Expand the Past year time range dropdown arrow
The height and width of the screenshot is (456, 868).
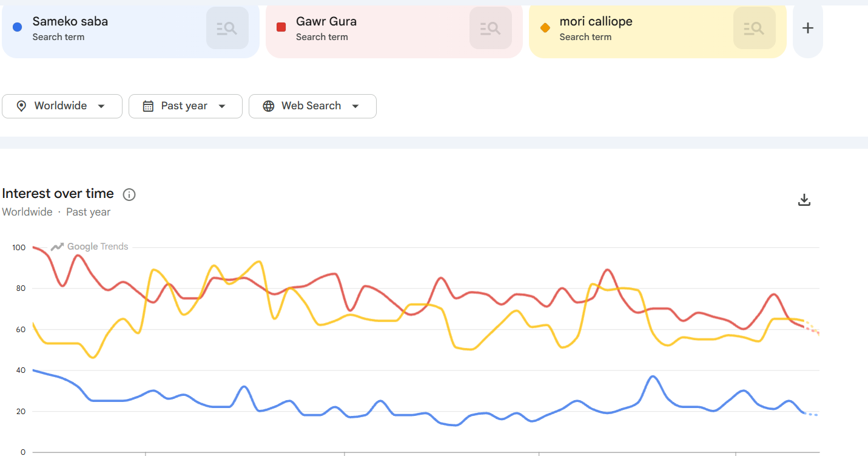(222, 106)
